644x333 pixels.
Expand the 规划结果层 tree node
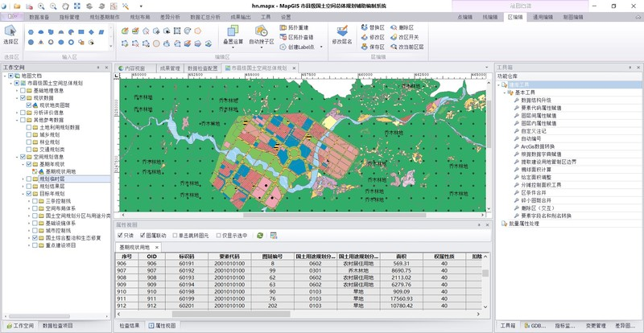23,186
